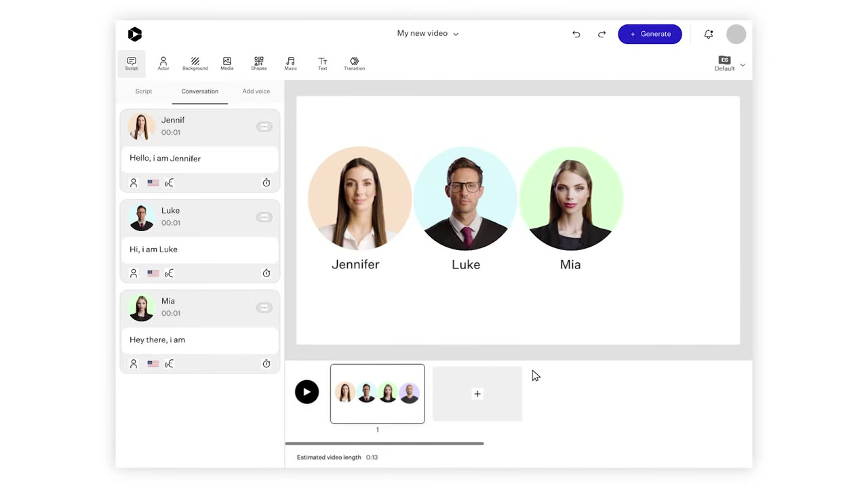Open the Media tool

click(227, 64)
